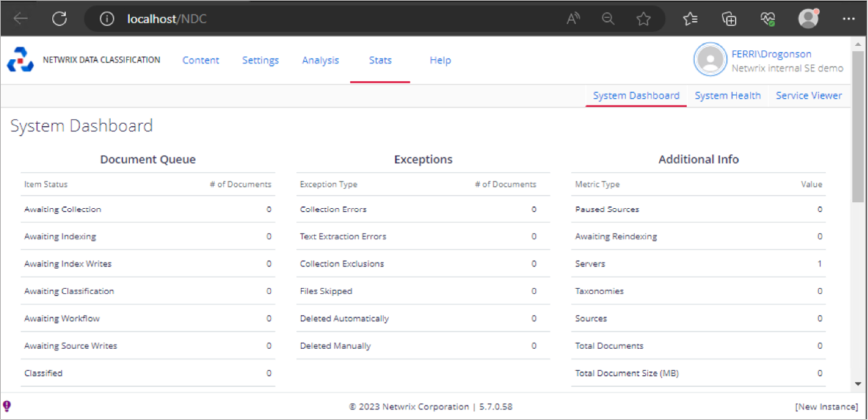The width and height of the screenshot is (868, 420).
Task: Open the Content menu
Action: point(201,60)
